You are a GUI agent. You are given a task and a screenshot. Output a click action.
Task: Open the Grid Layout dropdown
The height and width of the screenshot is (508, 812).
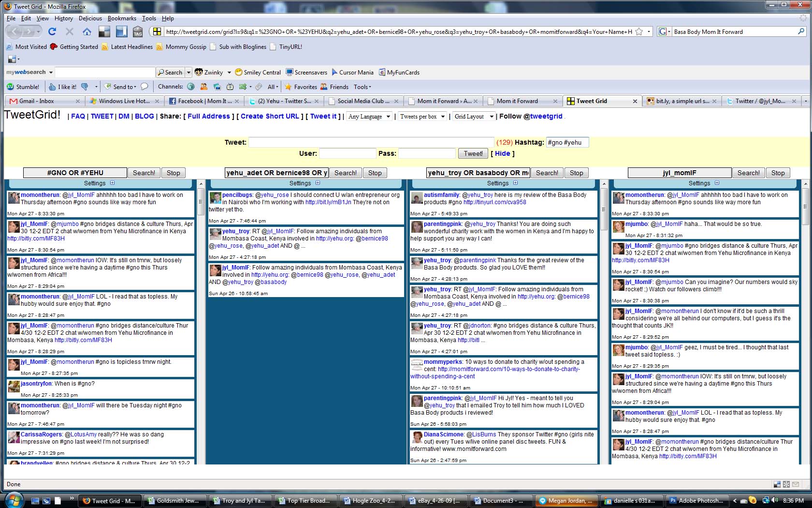pyautogui.click(x=475, y=116)
